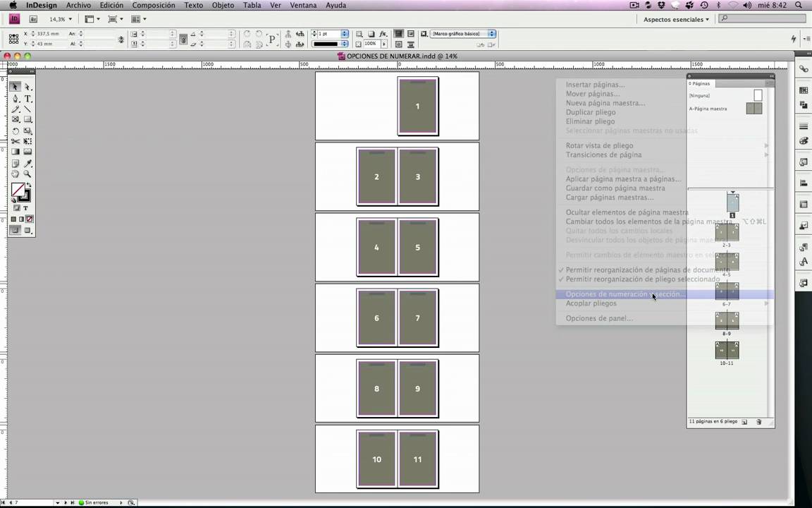Open the view options dropdown

92,19
